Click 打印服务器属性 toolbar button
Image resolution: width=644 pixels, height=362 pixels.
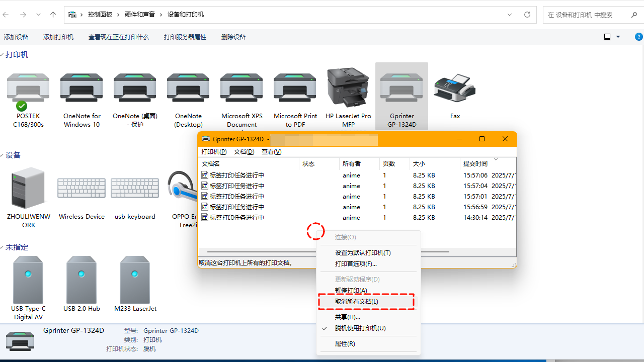(185, 37)
